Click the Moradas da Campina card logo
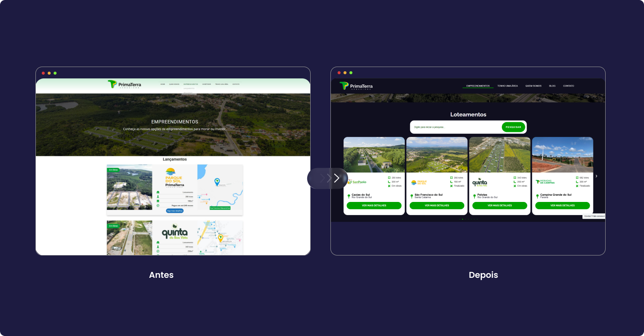The width and height of the screenshot is (644, 336). (545, 182)
